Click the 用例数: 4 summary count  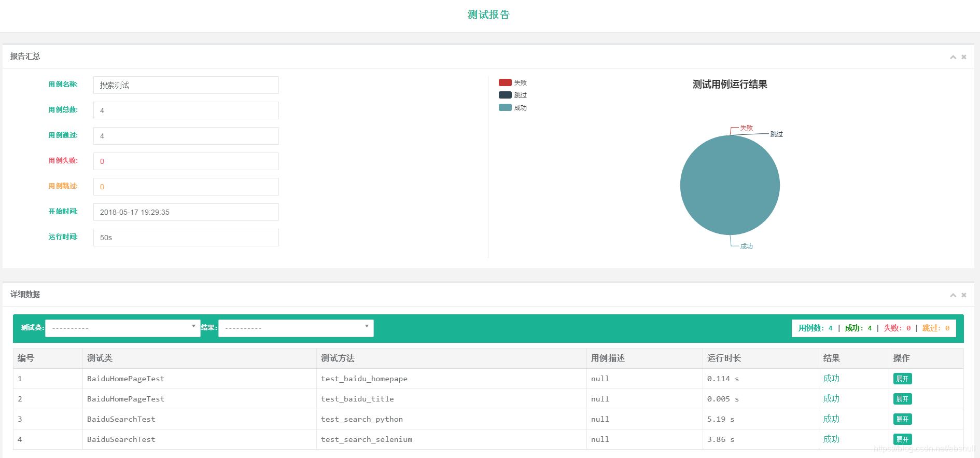[x=815, y=328]
